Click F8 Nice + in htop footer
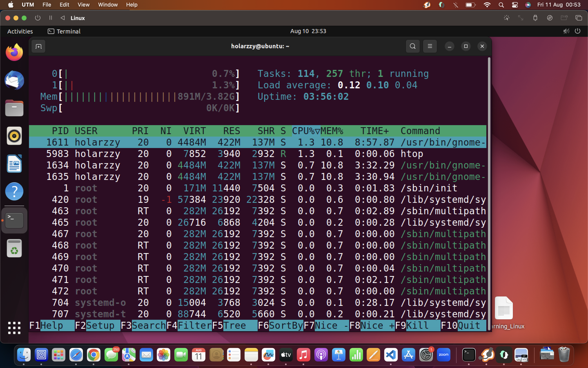Viewport: 588px width, 368px height. pyautogui.click(x=372, y=325)
